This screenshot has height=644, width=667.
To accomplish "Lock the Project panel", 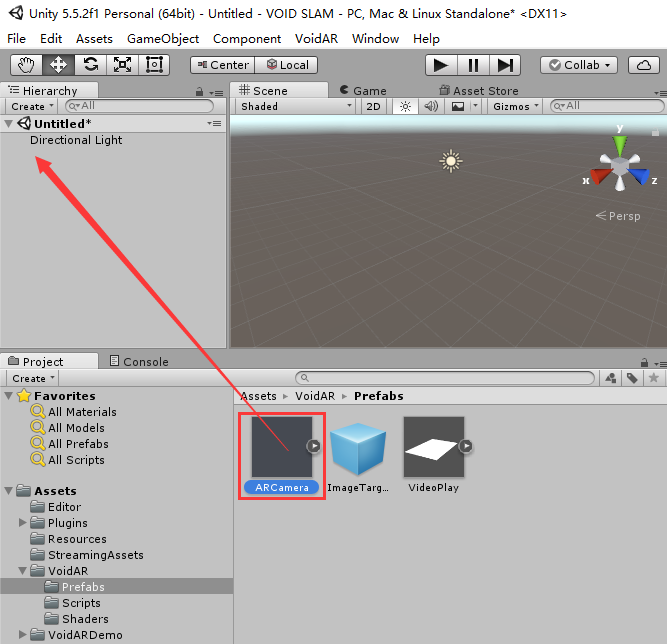I will point(644,363).
